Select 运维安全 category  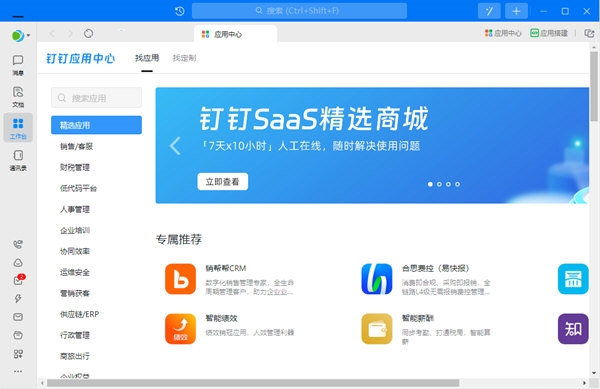point(75,272)
